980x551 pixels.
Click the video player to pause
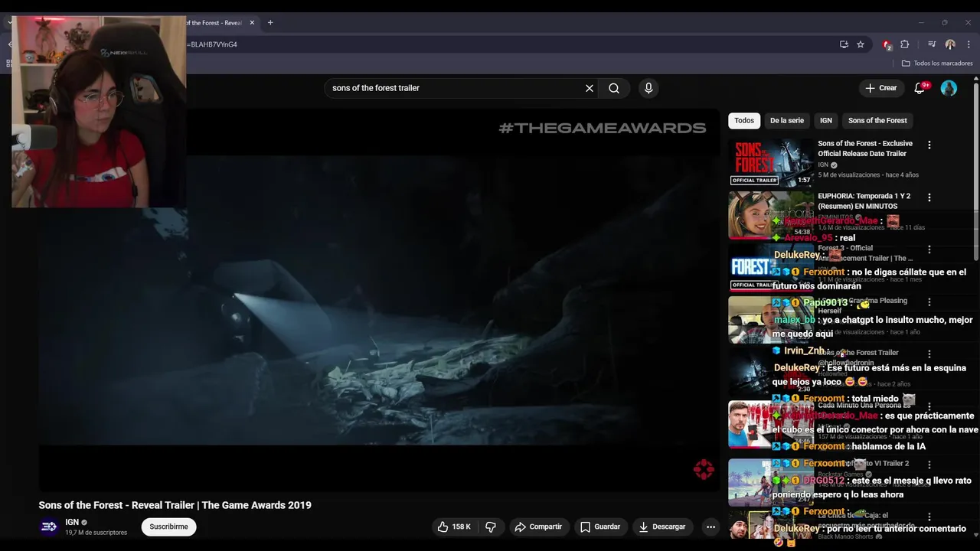point(379,299)
